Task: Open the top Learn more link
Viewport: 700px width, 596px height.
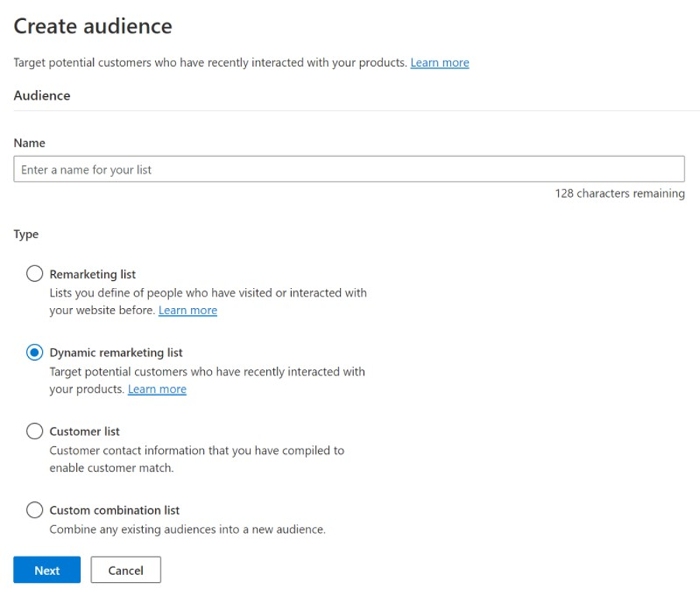Action: click(x=439, y=62)
